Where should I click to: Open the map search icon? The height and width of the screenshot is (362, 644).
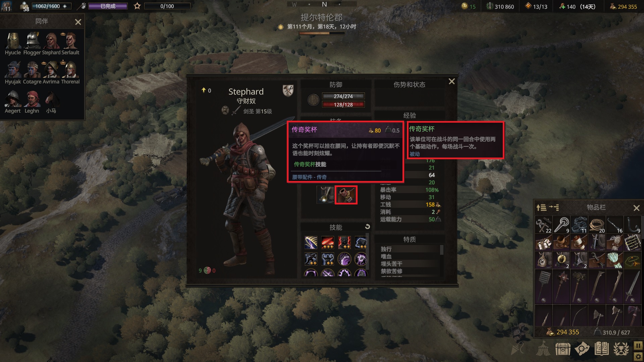click(582, 349)
